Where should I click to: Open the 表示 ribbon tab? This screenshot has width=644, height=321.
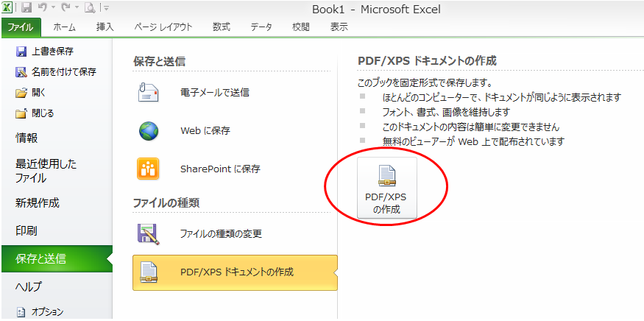tap(339, 27)
